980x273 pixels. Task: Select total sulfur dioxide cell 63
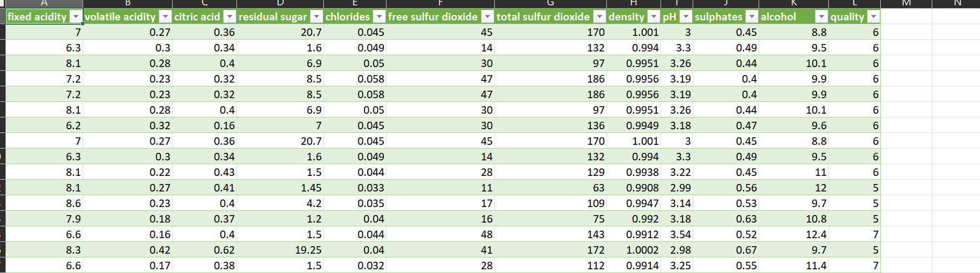(x=551, y=188)
